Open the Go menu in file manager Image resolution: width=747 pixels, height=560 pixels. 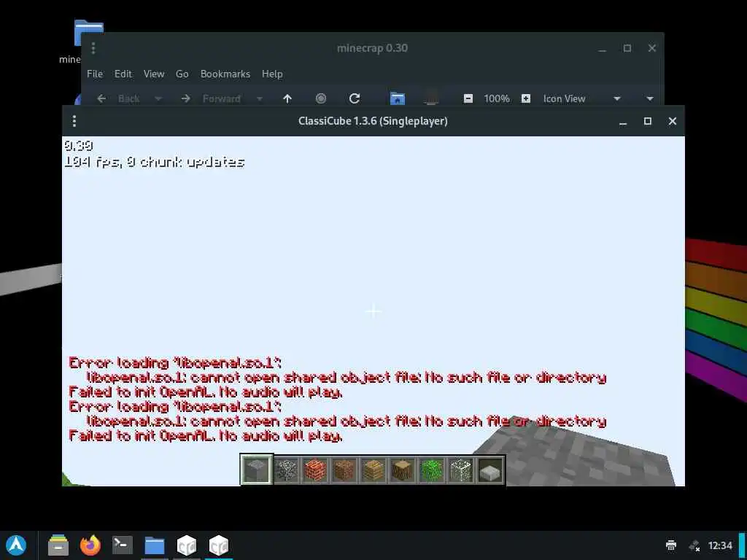click(x=182, y=74)
